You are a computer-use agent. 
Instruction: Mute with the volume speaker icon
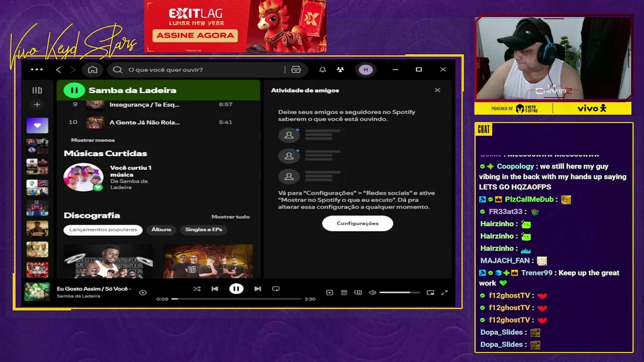(x=372, y=293)
